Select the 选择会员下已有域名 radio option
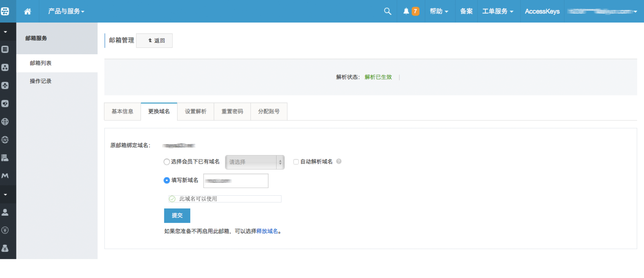This screenshot has height=278, width=644. pos(167,162)
